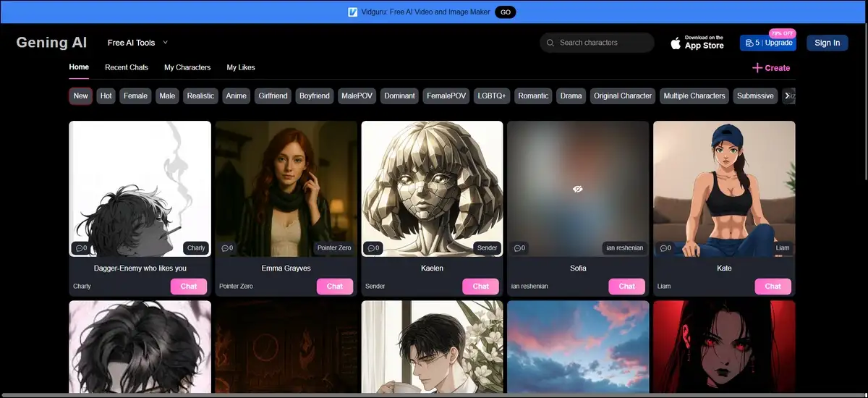Click the Charly creator badge on image
Image resolution: width=868 pixels, height=398 pixels.
click(196, 247)
